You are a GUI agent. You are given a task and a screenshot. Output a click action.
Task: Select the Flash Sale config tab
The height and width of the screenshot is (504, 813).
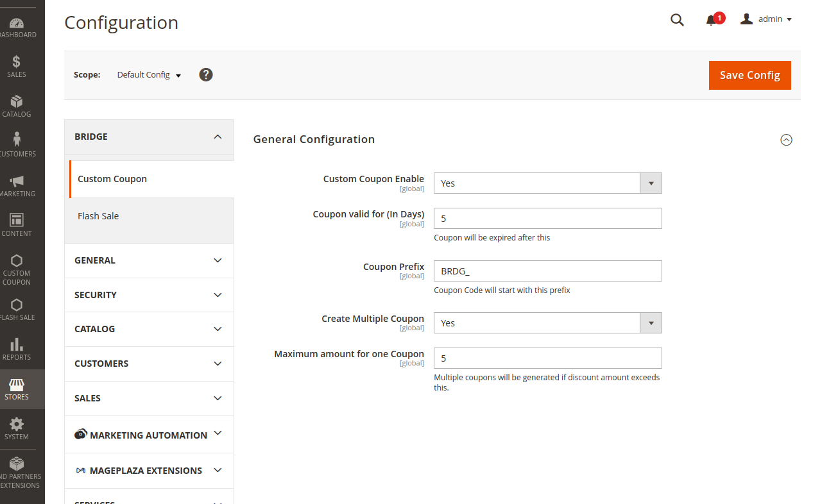click(98, 216)
